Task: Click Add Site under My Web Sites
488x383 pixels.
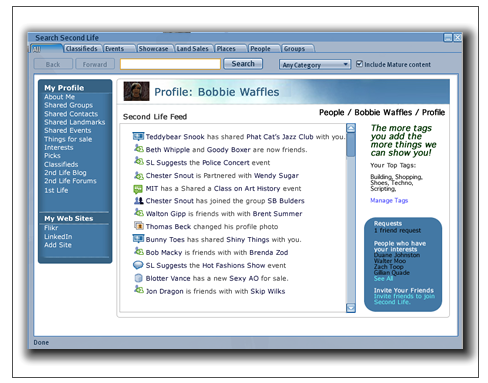Action: click(58, 245)
